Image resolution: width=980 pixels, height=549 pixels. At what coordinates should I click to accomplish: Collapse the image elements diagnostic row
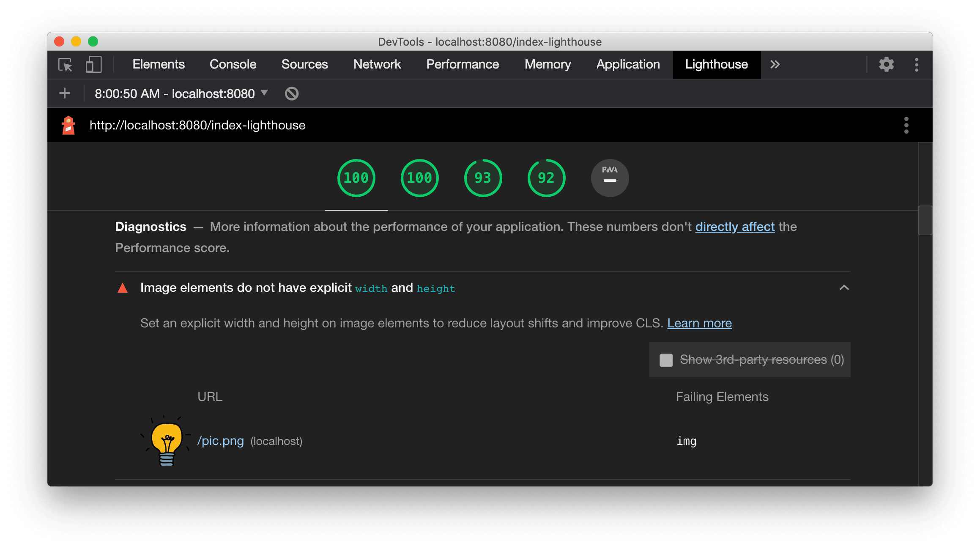[844, 288]
